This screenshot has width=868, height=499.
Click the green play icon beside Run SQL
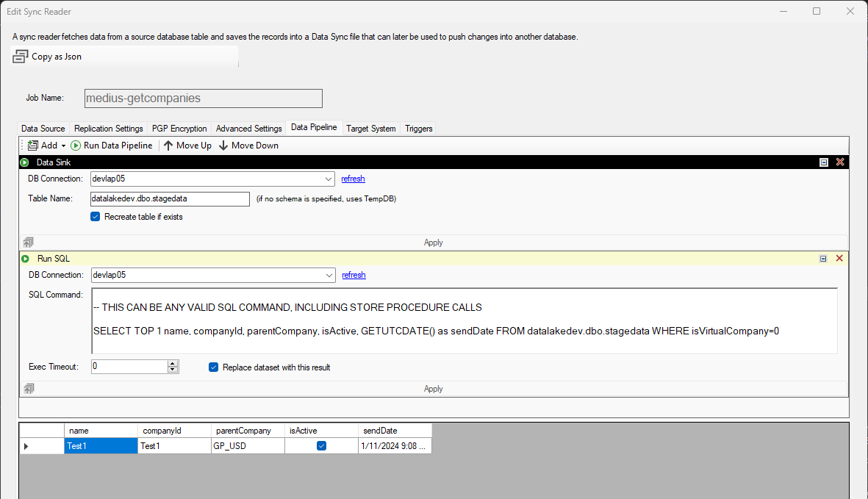[25, 259]
